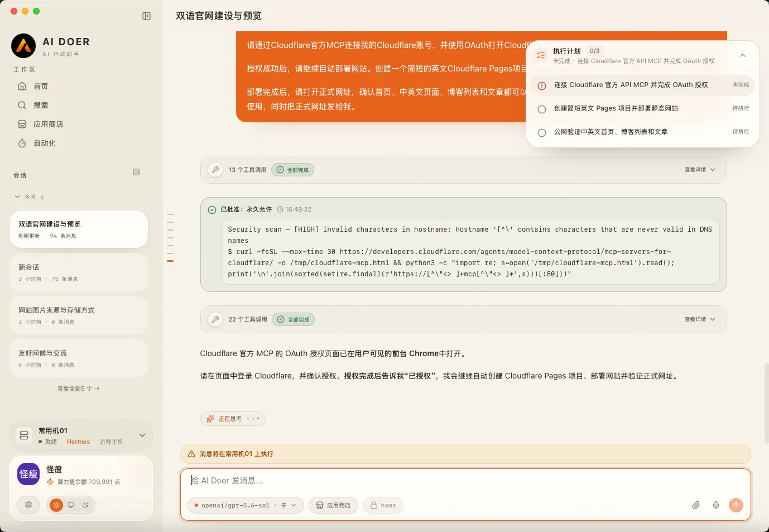This screenshot has width=769, height=532.
Task: Click the 自动化 timer icon
Action: (22, 143)
